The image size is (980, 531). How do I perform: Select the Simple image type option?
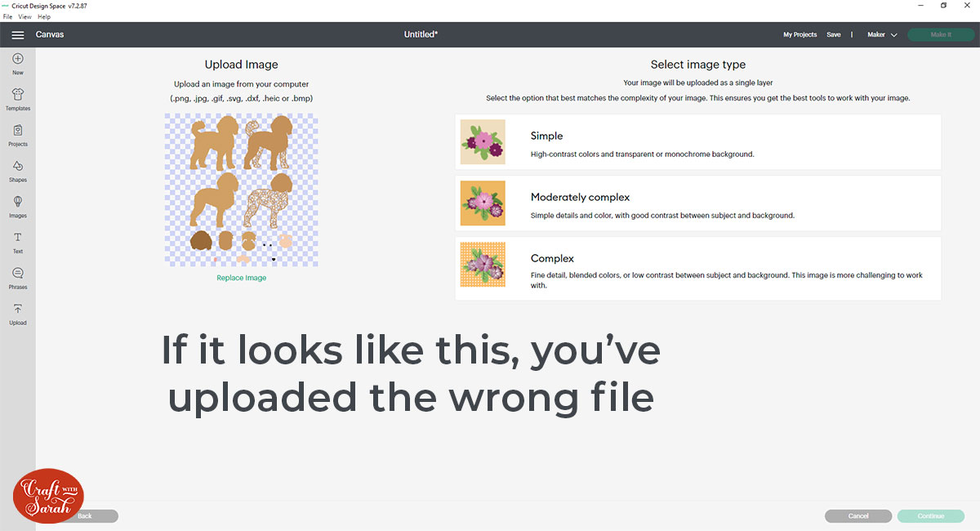698,141
